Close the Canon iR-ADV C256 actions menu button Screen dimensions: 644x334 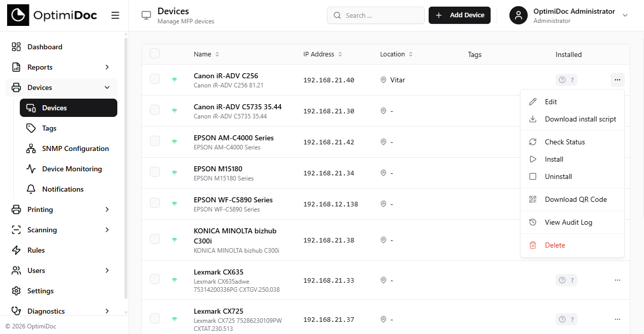(617, 80)
